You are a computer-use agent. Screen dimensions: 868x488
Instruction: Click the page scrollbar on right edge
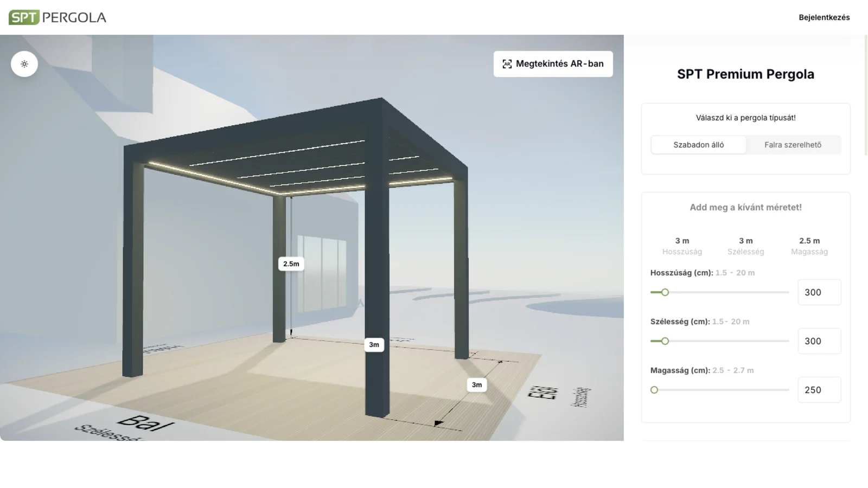point(866,95)
